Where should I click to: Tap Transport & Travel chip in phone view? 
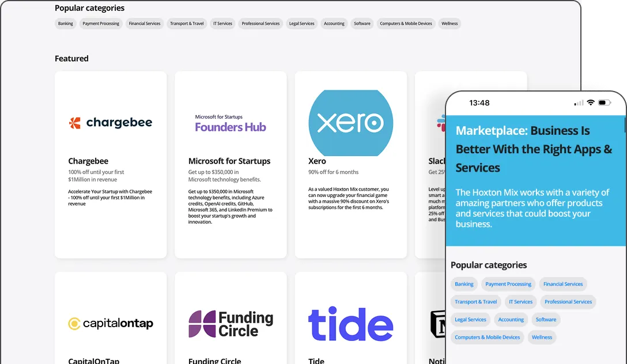476,302
